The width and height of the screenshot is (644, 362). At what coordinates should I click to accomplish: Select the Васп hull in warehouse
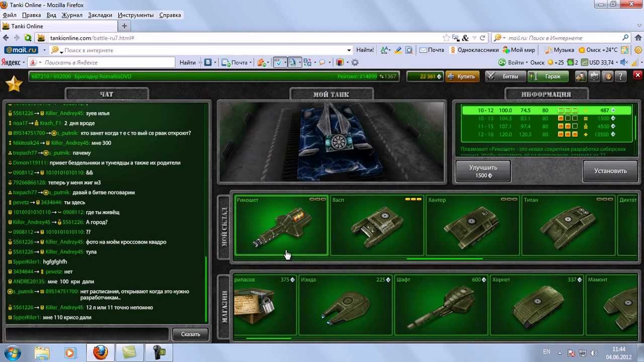377,225
